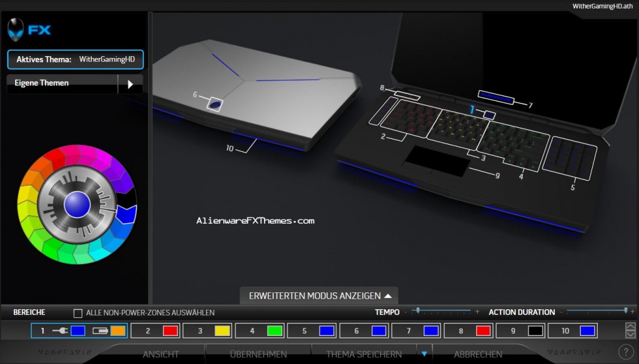This screenshot has width=639, height=364.
Task: Click the yellow swatch of zone 3
Action: (x=223, y=330)
